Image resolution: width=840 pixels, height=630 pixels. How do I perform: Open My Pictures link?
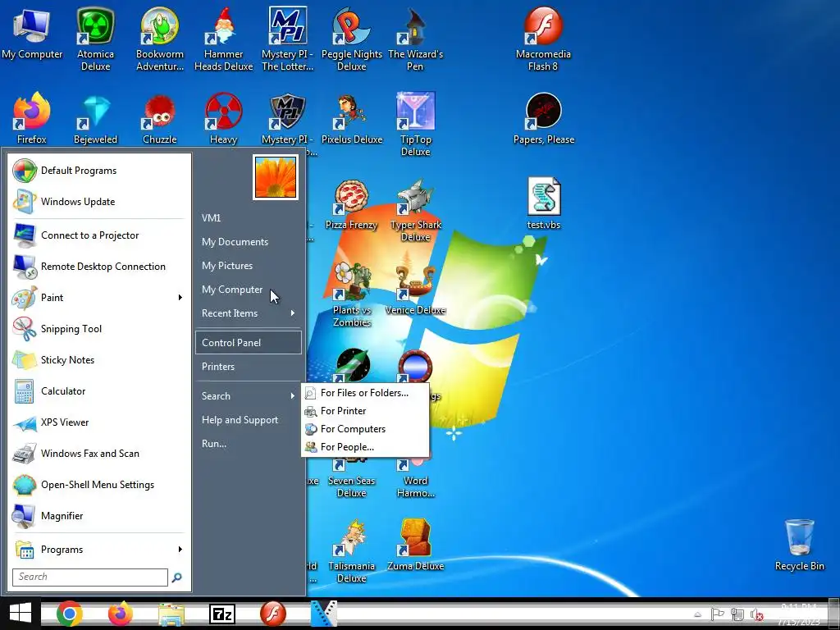coord(249,265)
